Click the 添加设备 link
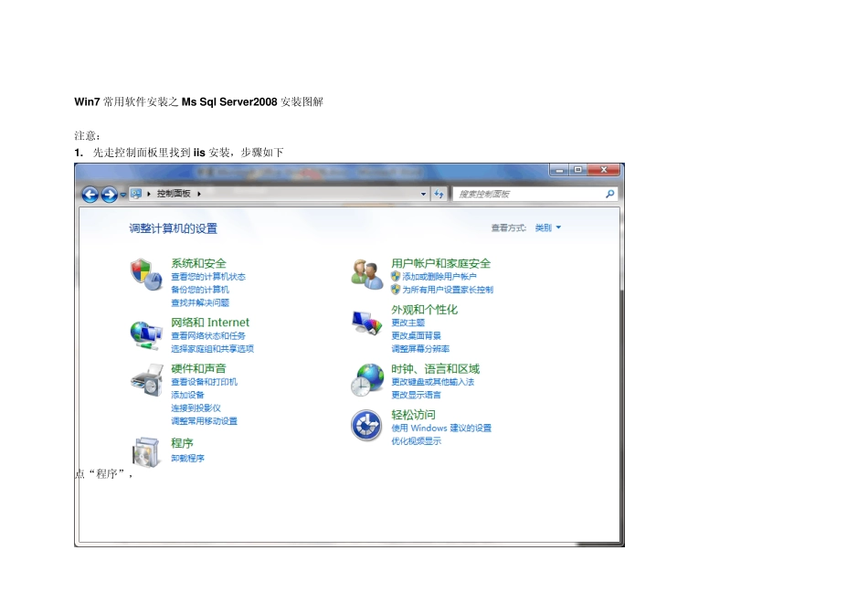The width and height of the screenshot is (868, 614). pyautogui.click(x=187, y=395)
